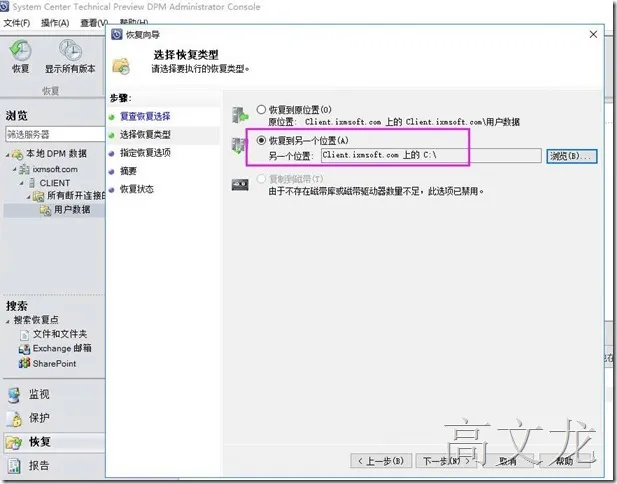Switch to the 监视 workspace label
Viewport: 617px width, 484px height.
coord(39,394)
